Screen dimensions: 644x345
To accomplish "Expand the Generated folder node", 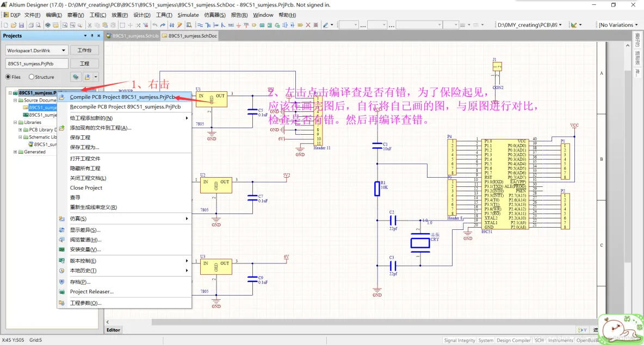I will click(15, 152).
